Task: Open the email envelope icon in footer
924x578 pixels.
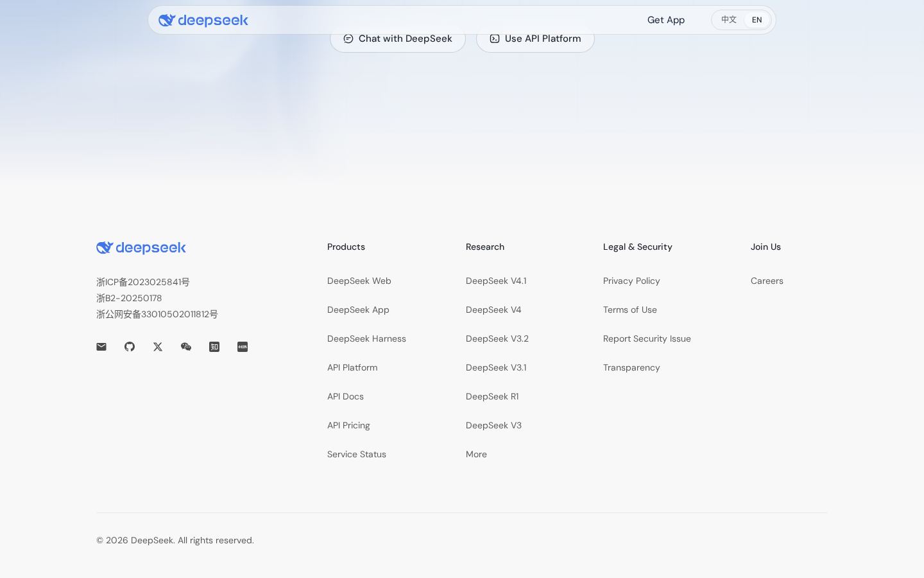Action: [x=101, y=347]
